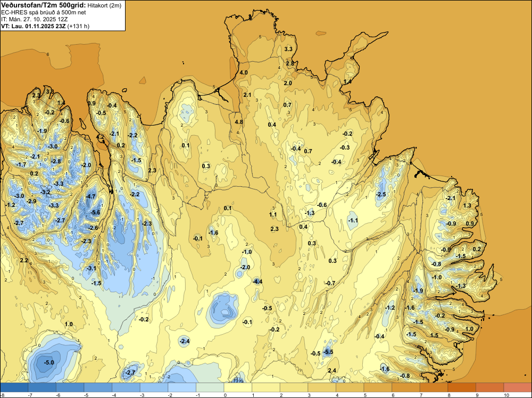Select the legend swatch between -8 and -7
532x398 pixels.
pyautogui.click(x=14, y=387)
